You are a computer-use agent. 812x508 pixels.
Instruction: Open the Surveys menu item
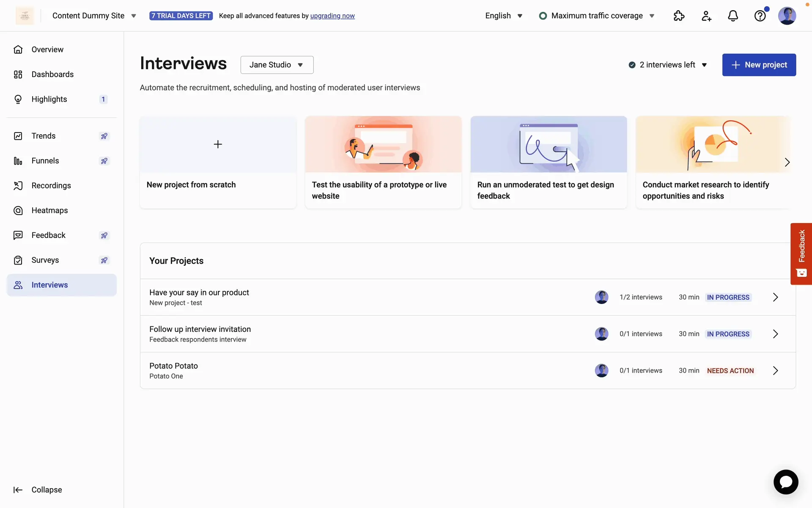[45, 260]
